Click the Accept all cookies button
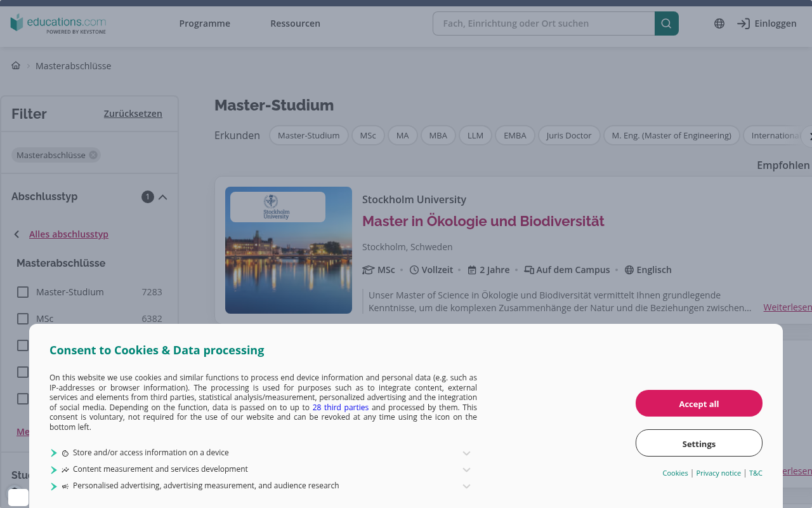The image size is (812, 508). [x=699, y=403]
